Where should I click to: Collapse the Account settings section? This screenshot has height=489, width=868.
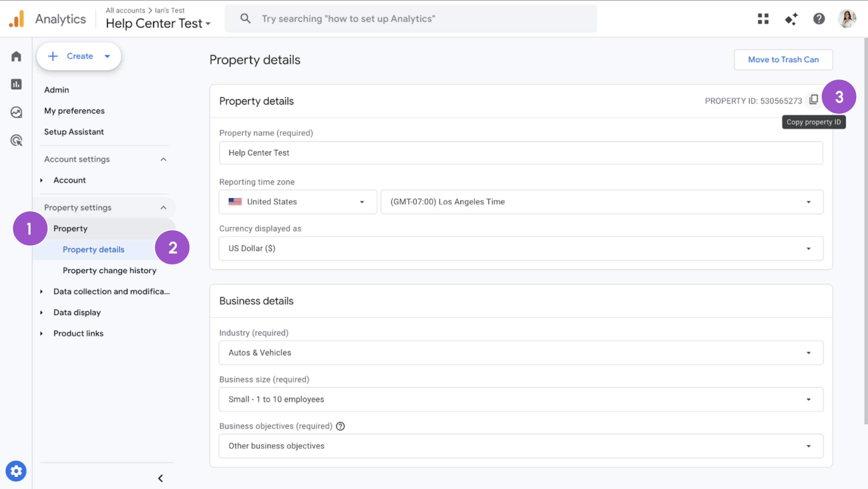click(163, 159)
